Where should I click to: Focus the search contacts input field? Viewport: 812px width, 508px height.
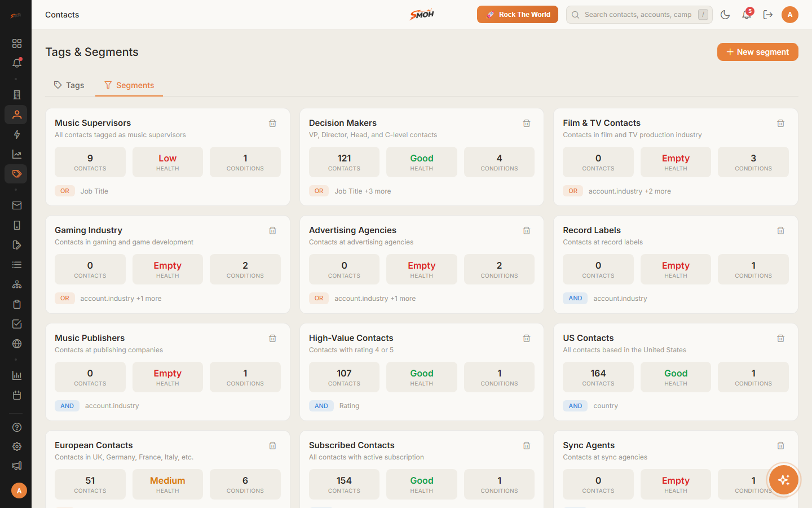pyautogui.click(x=639, y=15)
